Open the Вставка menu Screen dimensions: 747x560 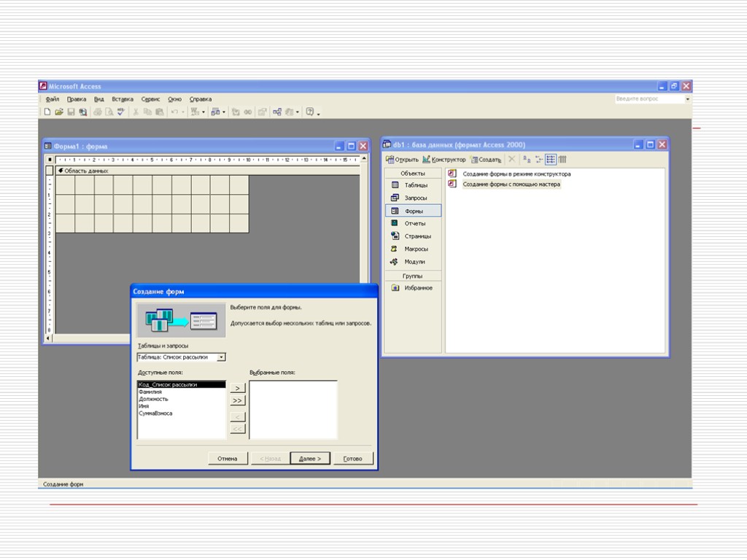pyautogui.click(x=123, y=99)
